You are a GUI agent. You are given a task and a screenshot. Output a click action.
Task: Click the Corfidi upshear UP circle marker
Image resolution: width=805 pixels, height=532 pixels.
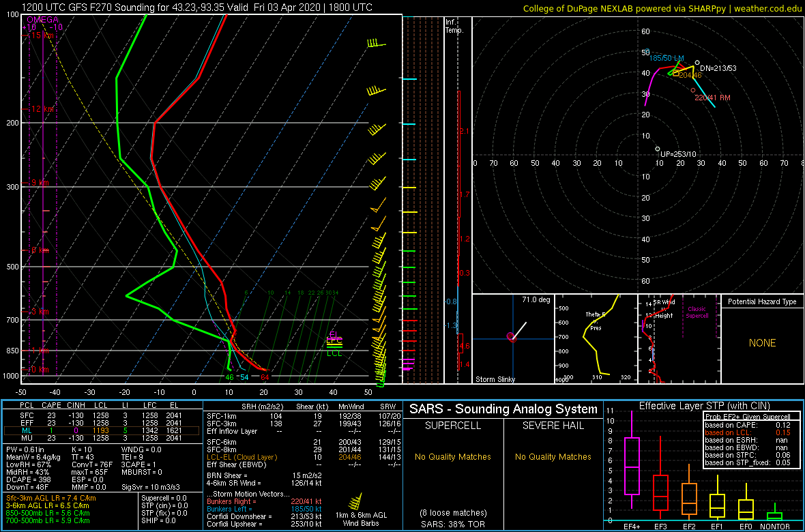pos(657,149)
